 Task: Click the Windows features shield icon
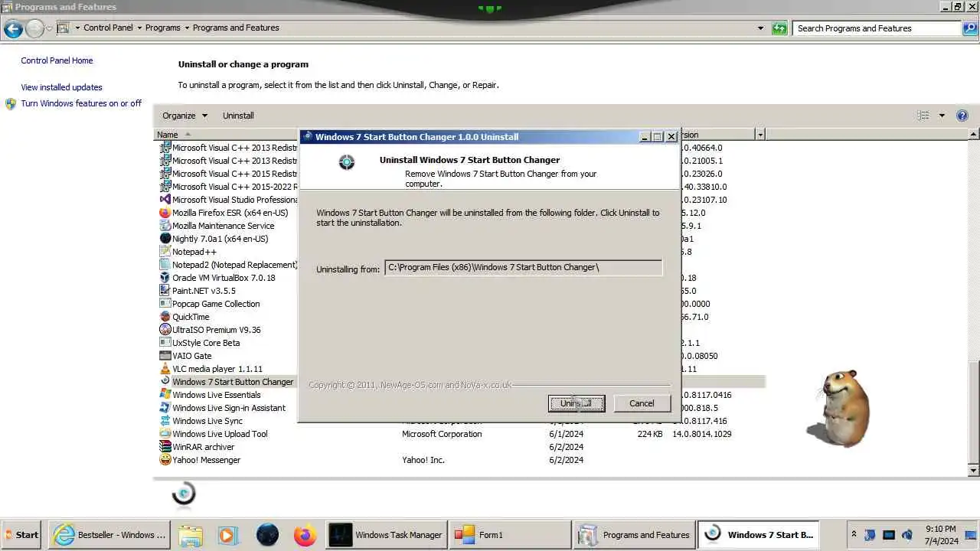[11, 104]
